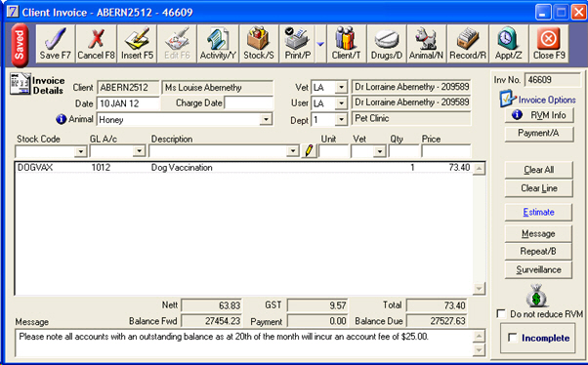588x365 pixels.
Task: Open the Vet dropdown showing LA
Action: pos(341,87)
